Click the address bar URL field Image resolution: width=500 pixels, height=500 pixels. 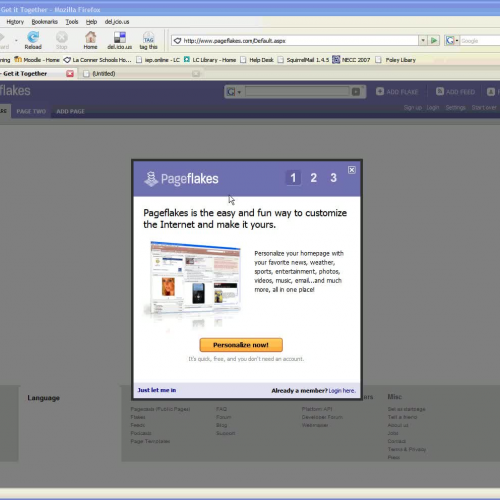pyautogui.click(x=295, y=41)
